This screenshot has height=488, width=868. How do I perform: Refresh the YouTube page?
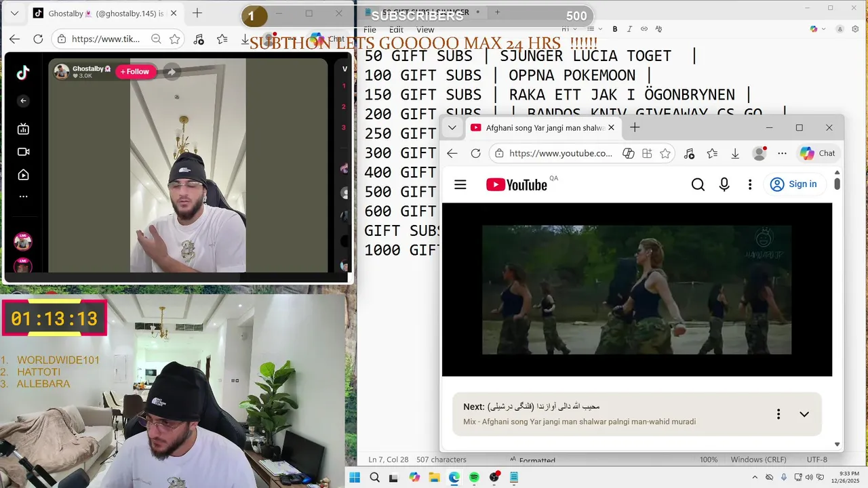tap(475, 154)
